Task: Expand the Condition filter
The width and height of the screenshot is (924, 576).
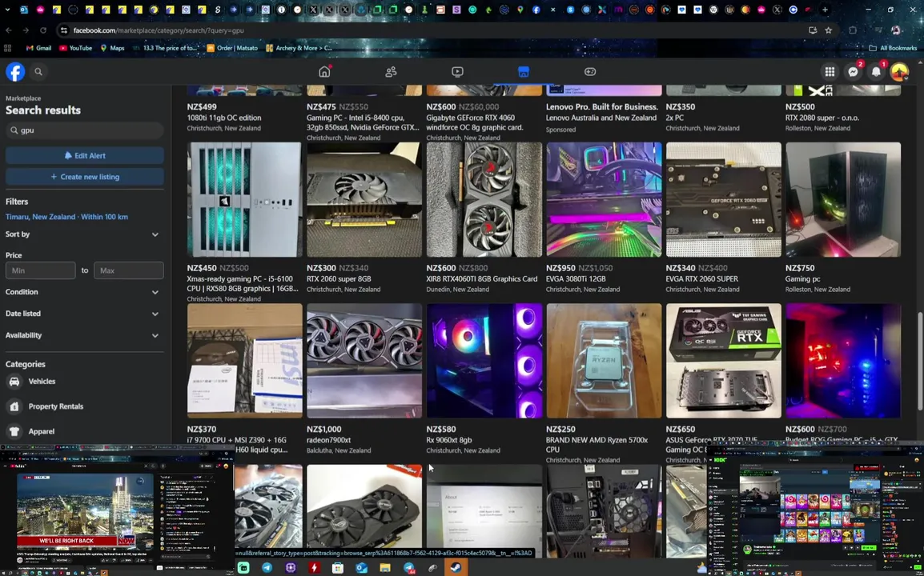Action: 85,292
